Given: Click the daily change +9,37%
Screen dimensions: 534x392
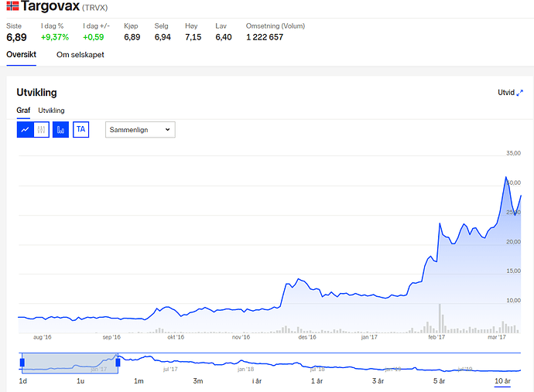Looking at the screenshot, I should tap(55, 37).
